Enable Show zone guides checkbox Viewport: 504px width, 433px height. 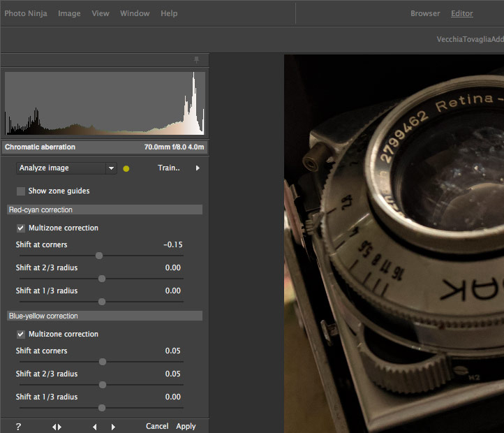21,191
